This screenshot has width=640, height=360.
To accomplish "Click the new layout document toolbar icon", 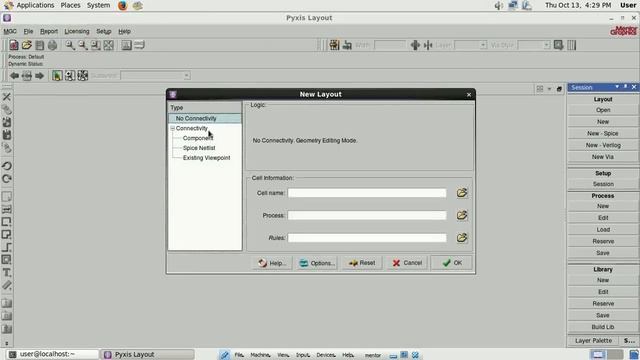I will 14,45.
